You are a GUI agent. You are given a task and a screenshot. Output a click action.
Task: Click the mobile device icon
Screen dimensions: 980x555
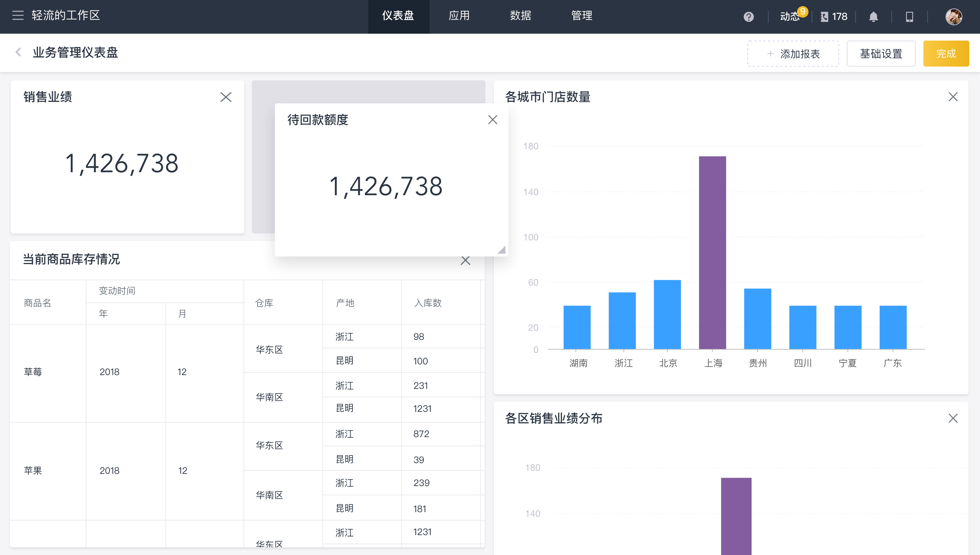[x=910, y=17]
